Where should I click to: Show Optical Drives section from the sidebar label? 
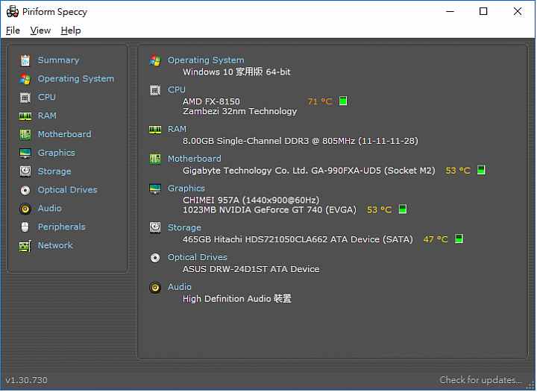(67, 190)
